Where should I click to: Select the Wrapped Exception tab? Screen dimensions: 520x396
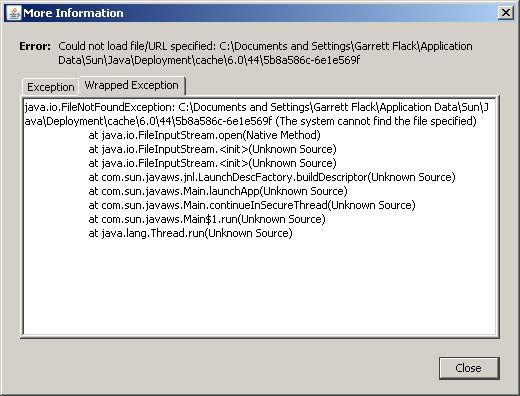click(131, 85)
